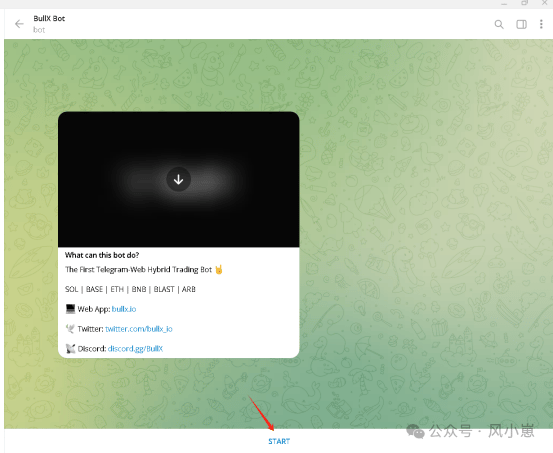Open the twitter.com/bullx_io link
Image resolution: width=553 pixels, height=453 pixels.
[x=139, y=329]
